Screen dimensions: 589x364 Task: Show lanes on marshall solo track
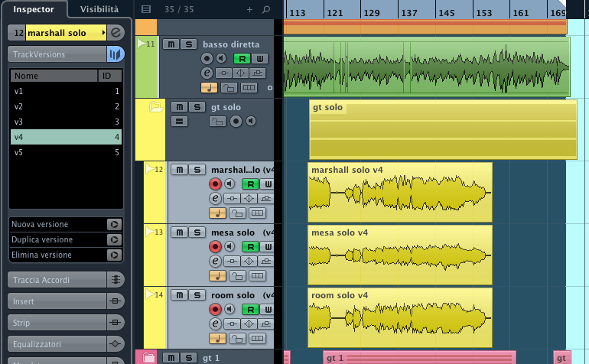click(x=257, y=213)
